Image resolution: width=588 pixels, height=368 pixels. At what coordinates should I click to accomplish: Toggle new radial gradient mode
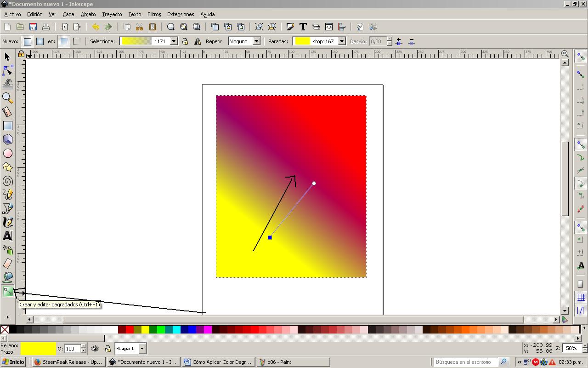pos(40,41)
